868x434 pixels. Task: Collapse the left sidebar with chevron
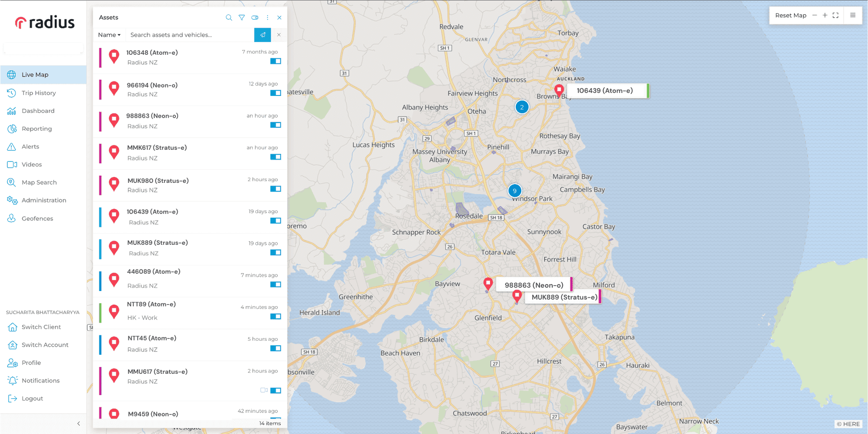79,424
